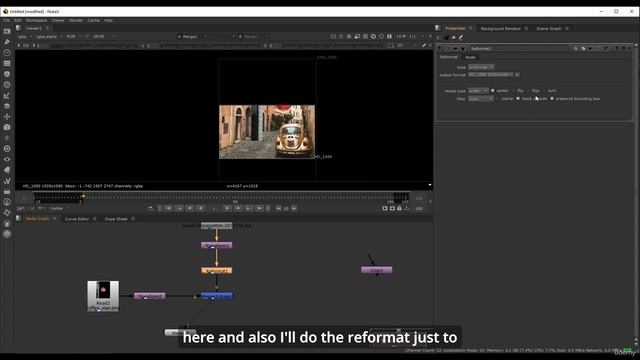Open the Color nodes toolbar menu

pyautogui.click(x=7, y=74)
